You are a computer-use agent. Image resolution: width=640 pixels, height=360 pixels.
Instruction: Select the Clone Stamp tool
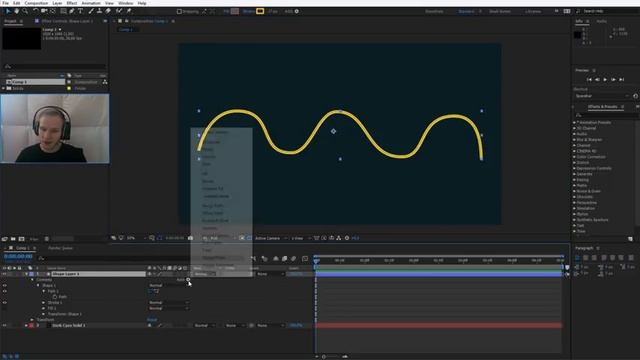[x=99, y=11]
